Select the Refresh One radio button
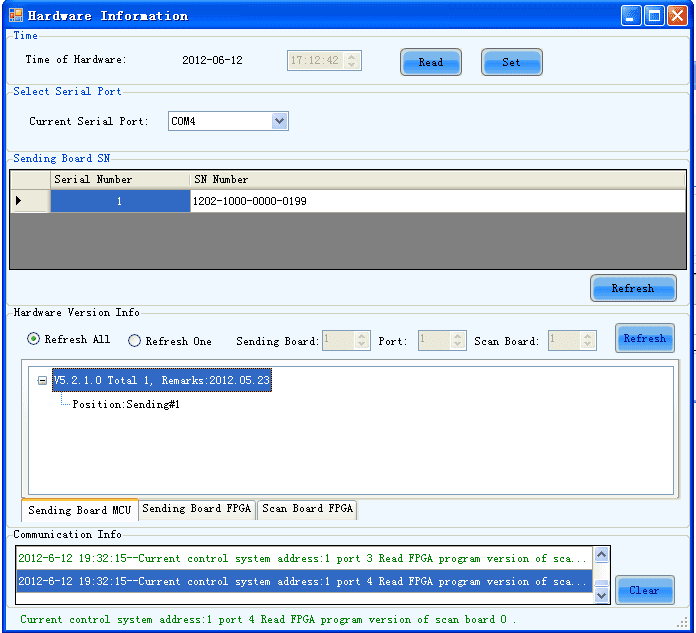 click(135, 341)
